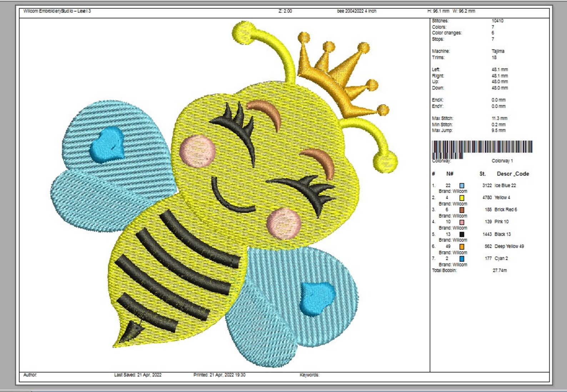Click the Machine value 'Tajima'
567x392 pixels.
(498, 51)
